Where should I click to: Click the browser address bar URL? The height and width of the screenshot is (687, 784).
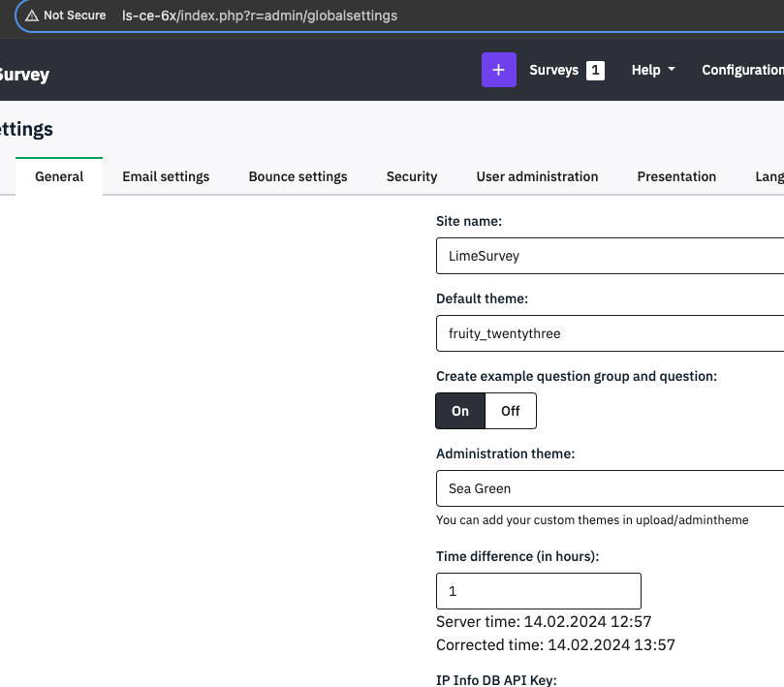[260, 16]
